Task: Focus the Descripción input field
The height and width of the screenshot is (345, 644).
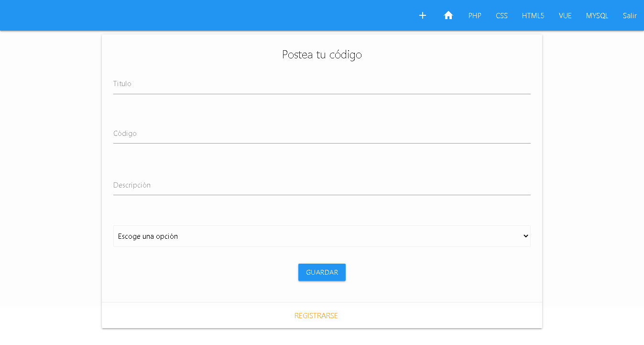Action: (x=322, y=187)
